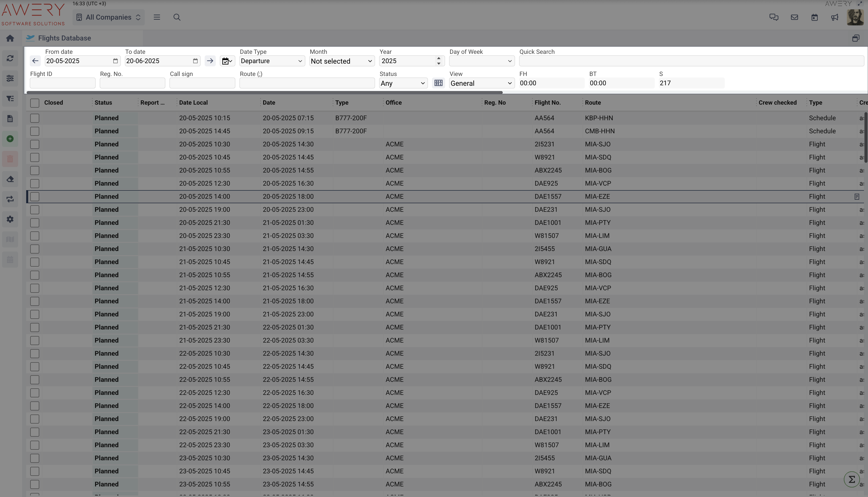Click the filter list icon in sidebar

click(10, 99)
